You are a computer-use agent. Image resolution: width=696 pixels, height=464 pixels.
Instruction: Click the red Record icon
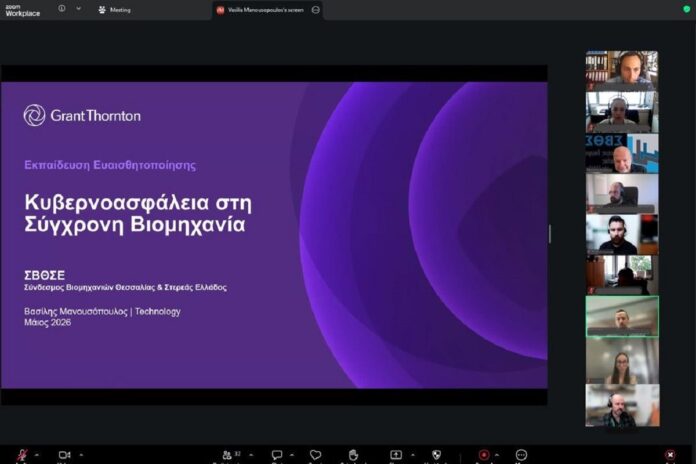point(484,455)
